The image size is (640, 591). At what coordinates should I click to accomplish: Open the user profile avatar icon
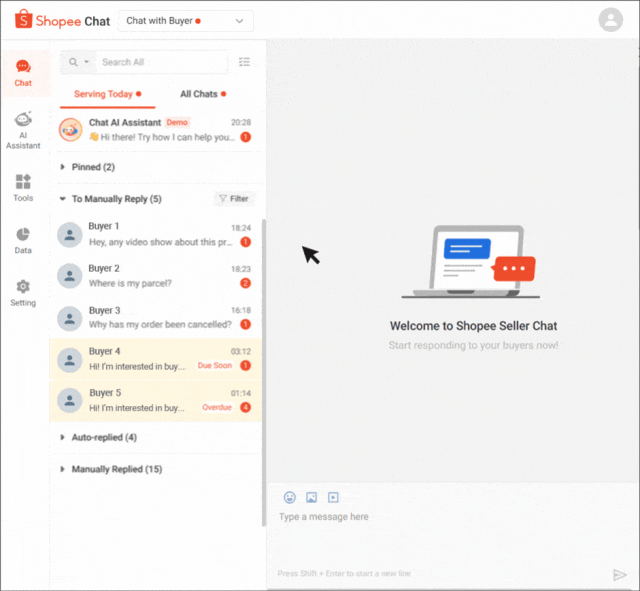coord(610,20)
